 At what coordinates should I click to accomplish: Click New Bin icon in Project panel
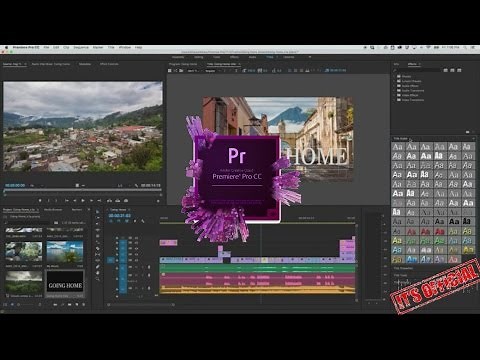click(x=69, y=304)
